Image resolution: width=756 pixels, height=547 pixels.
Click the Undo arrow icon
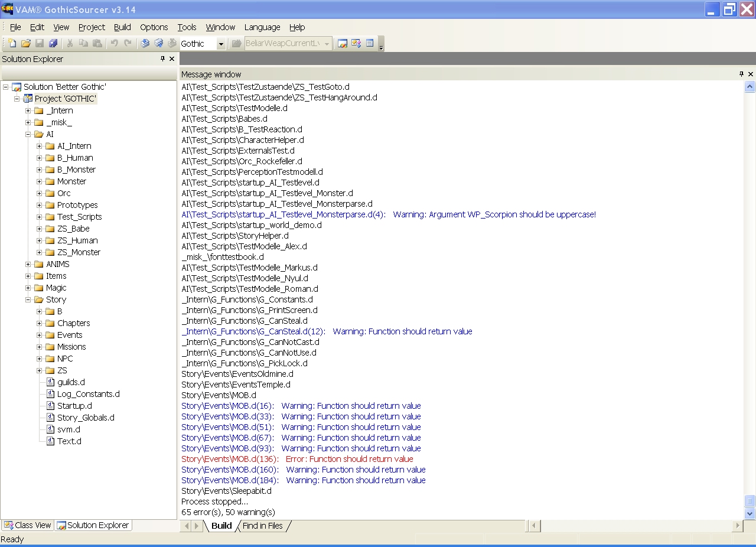(114, 44)
